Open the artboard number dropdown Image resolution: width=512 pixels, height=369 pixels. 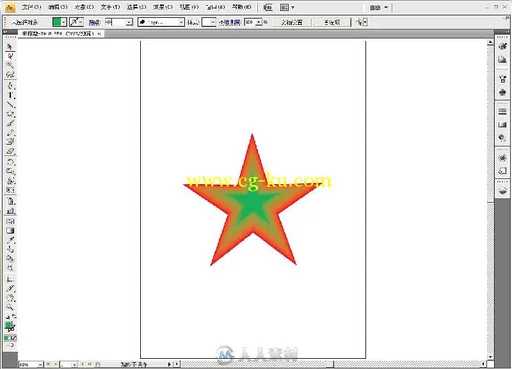point(74,364)
